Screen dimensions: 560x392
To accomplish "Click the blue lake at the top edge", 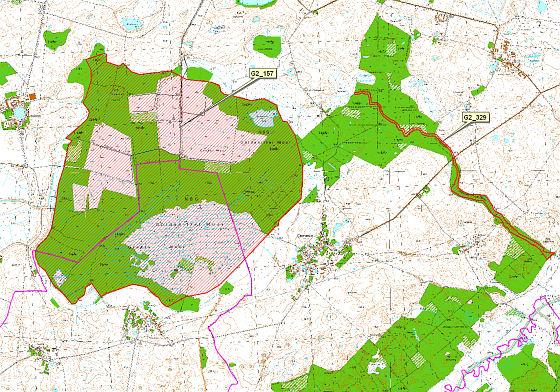I will pyautogui.click(x=254, y=3).
